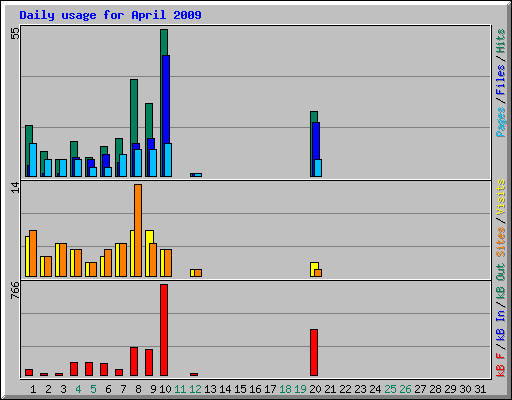Image resolution: width=512 pixels, height=400 pixels.
Task: Select the day 20 red kB bar
Action: click(314, 353)
